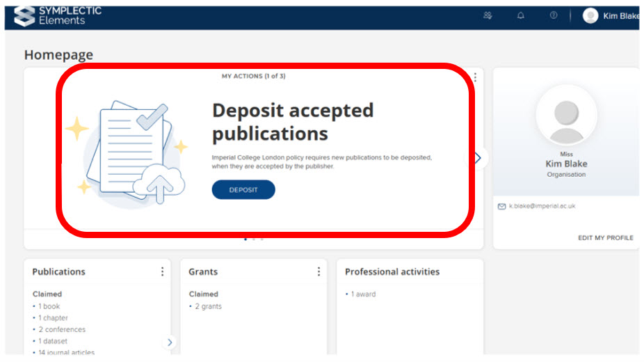
Task: Open Grants card three-dot menu
Action: 319,271
